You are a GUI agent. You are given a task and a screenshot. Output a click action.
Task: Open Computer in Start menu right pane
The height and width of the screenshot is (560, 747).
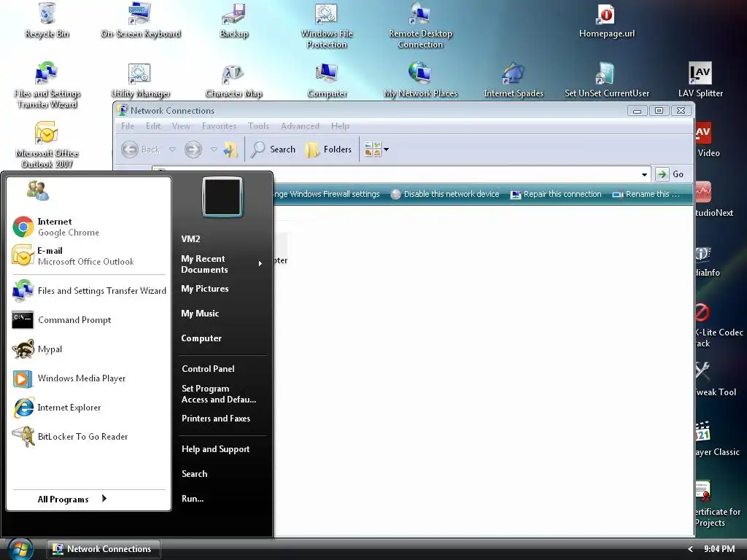[x=201, y=338]
